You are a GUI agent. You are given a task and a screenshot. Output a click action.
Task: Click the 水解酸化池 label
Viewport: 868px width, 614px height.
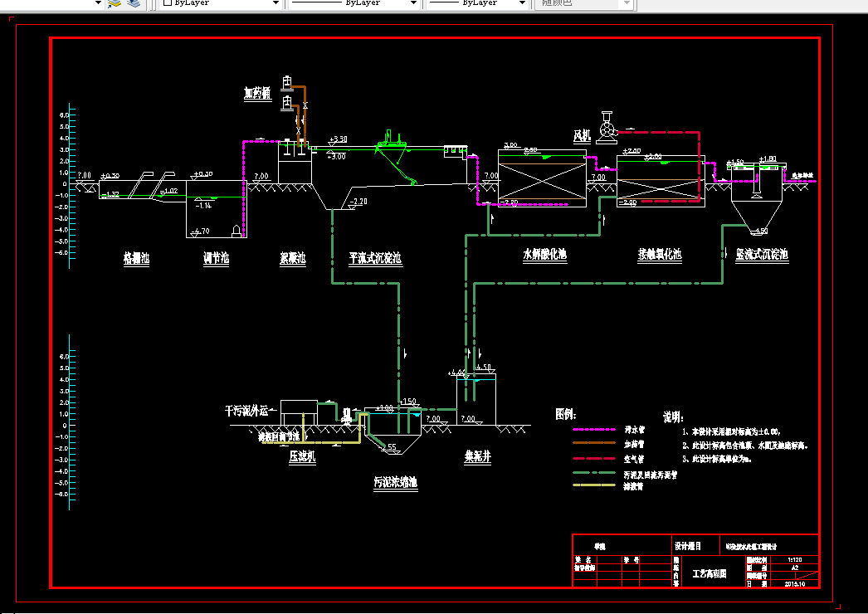tap(545, 254)
